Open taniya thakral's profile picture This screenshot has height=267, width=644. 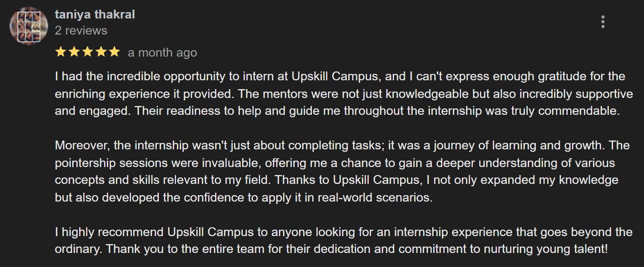pos(29,26)
